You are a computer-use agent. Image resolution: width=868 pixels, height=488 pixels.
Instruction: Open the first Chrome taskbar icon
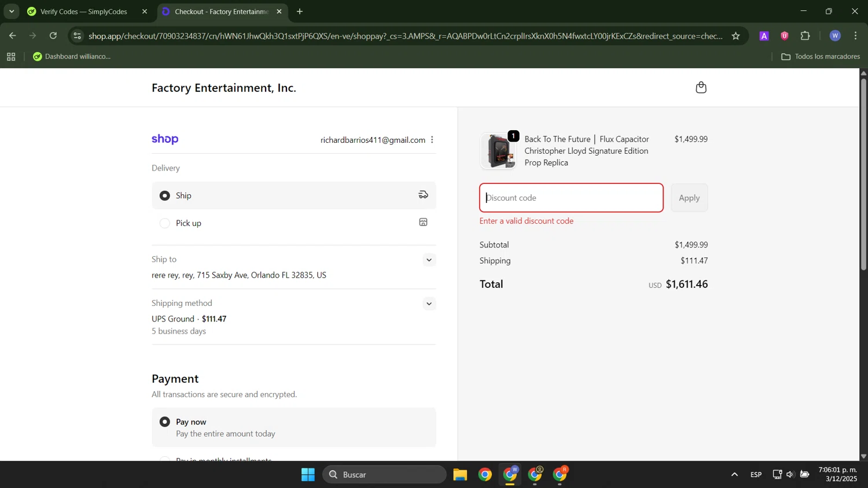coord(485,475)
